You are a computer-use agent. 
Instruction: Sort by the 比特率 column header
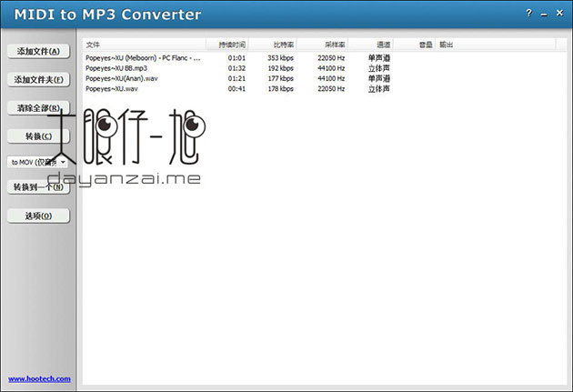(x=273, y=45)
